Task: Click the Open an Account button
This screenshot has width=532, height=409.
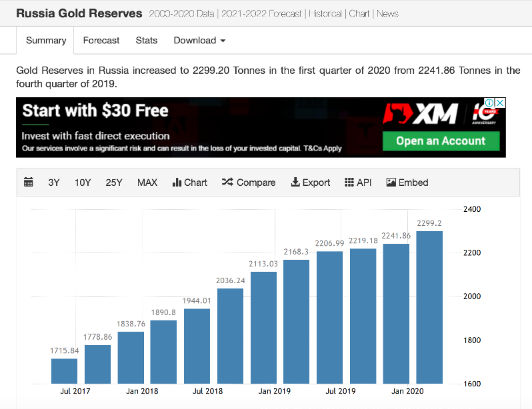Action: 441,141
